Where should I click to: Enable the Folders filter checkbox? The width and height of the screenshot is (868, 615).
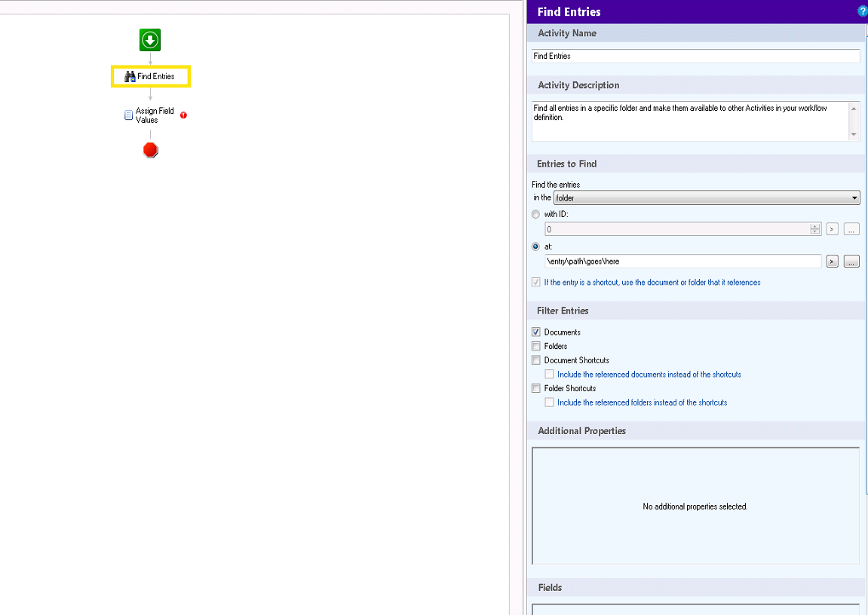536,346
